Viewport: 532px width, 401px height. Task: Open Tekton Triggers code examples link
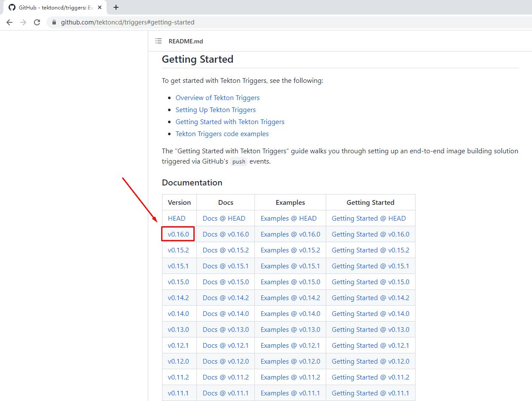(222, 134)
